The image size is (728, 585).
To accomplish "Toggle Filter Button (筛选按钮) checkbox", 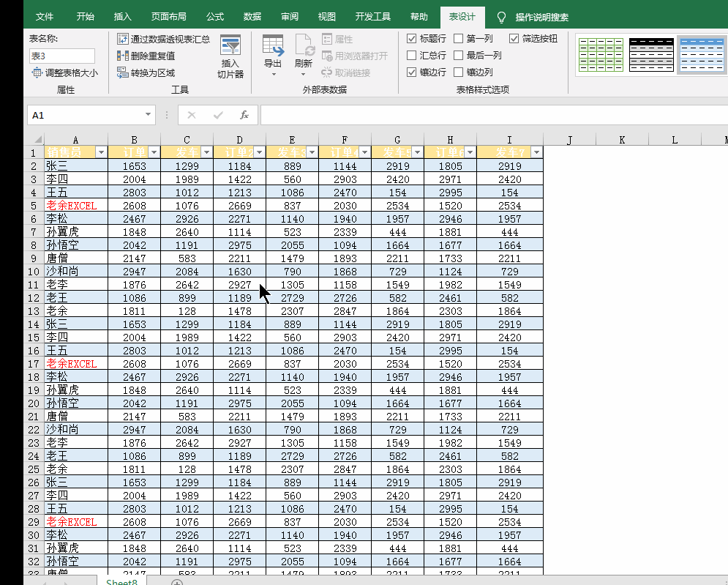I will click(514, 39).
